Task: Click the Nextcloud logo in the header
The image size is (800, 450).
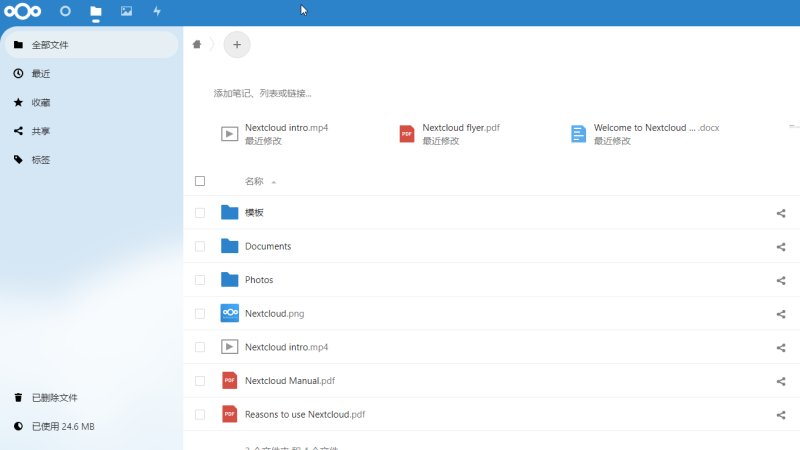Action: tap(22, 11)
